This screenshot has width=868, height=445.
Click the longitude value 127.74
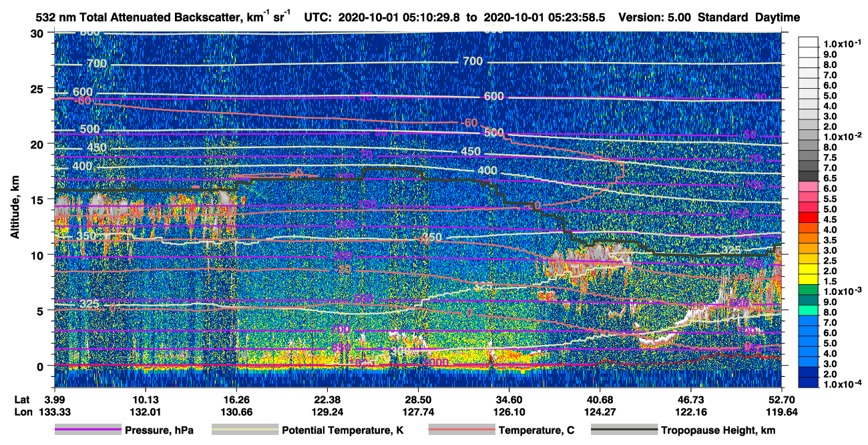(x=418, y=411)
